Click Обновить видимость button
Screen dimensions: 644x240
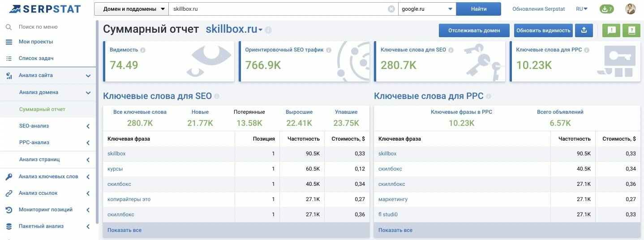543,30
